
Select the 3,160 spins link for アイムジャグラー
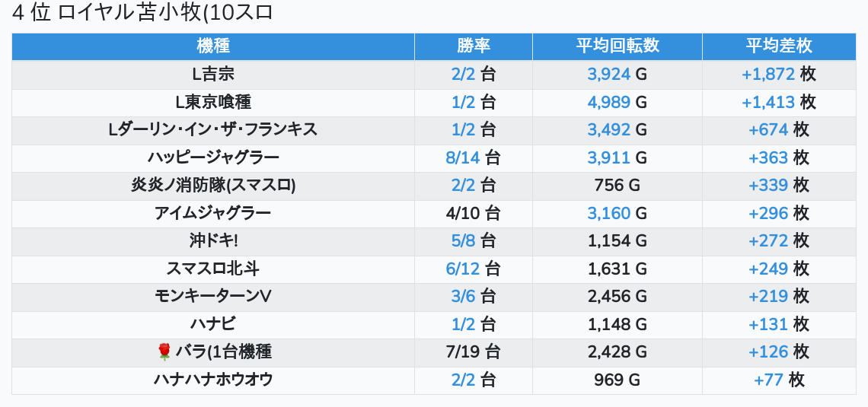(609, 213)
